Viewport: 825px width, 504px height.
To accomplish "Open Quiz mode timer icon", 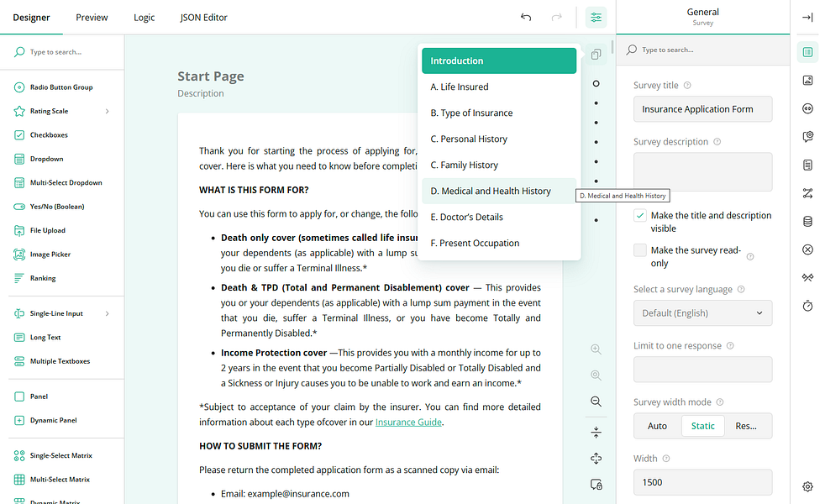I will pyautogui.click(x=807, y=306).
